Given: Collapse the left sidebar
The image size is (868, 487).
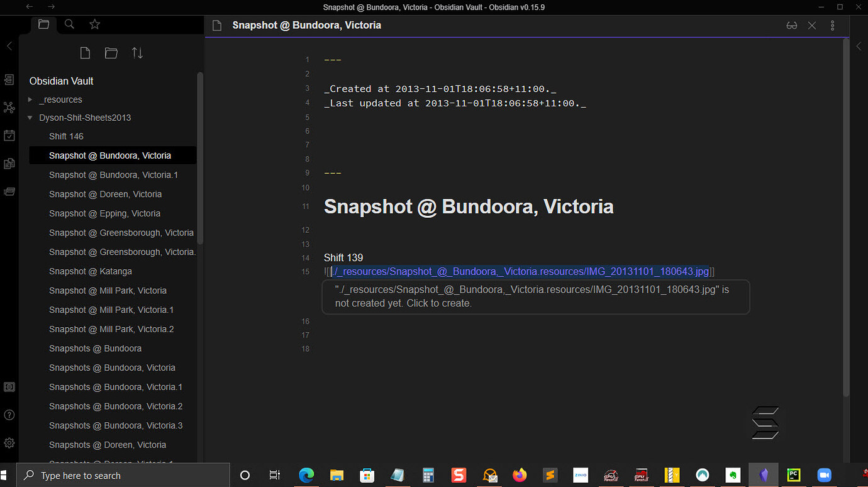Looking at the screenshot, I should pyautogui.click(x=9, y=46).
